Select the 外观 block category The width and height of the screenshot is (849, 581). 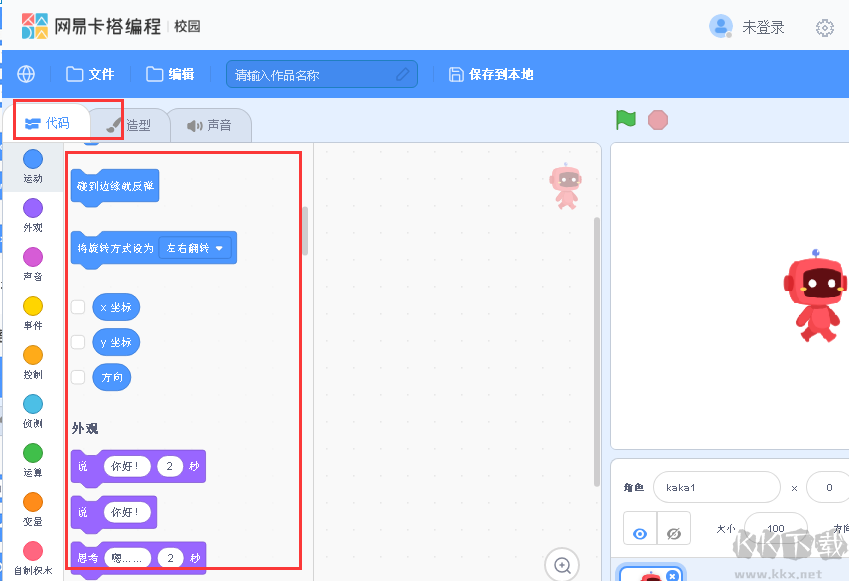pos(33,216)
